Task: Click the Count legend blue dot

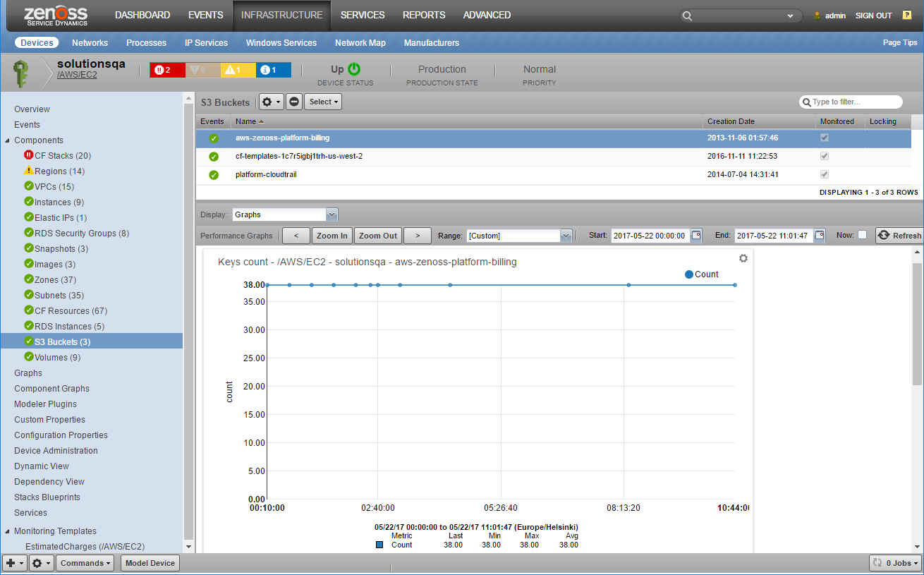Action: [x=689, y=274]
